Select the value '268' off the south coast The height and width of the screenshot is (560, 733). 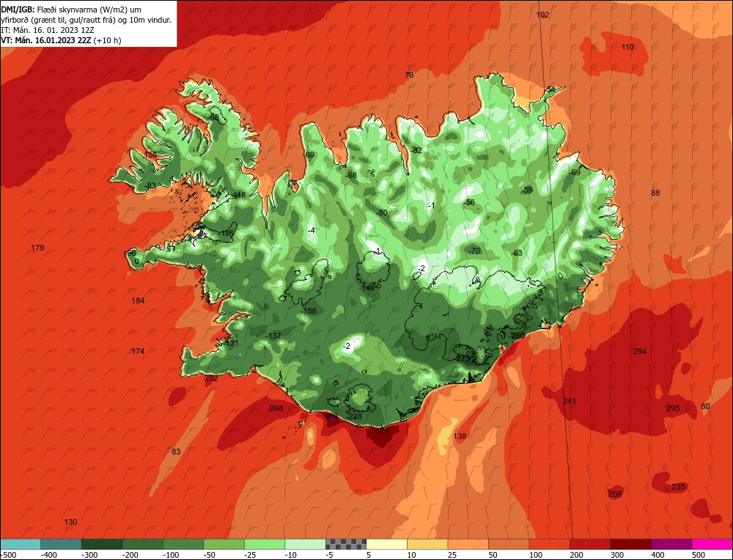pyautogui.click(x=277, y=408)
